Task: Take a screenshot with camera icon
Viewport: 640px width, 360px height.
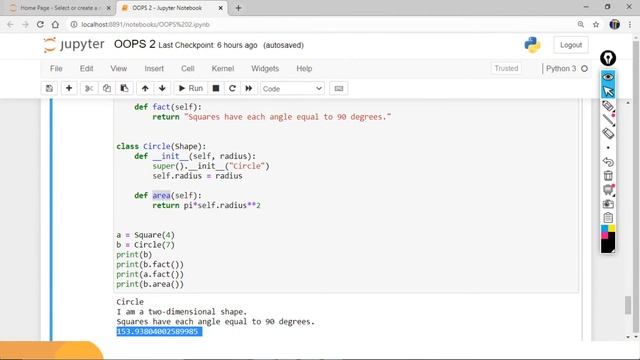Action: coord(608,204)
